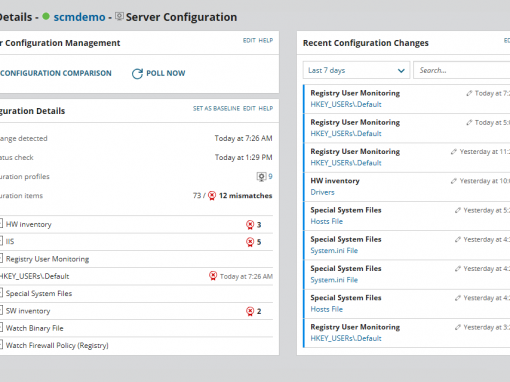This screenshot has width=510, height=382.
Task: Click the red mismatch icon beside 12 mismatches
Action: [212, 196]
